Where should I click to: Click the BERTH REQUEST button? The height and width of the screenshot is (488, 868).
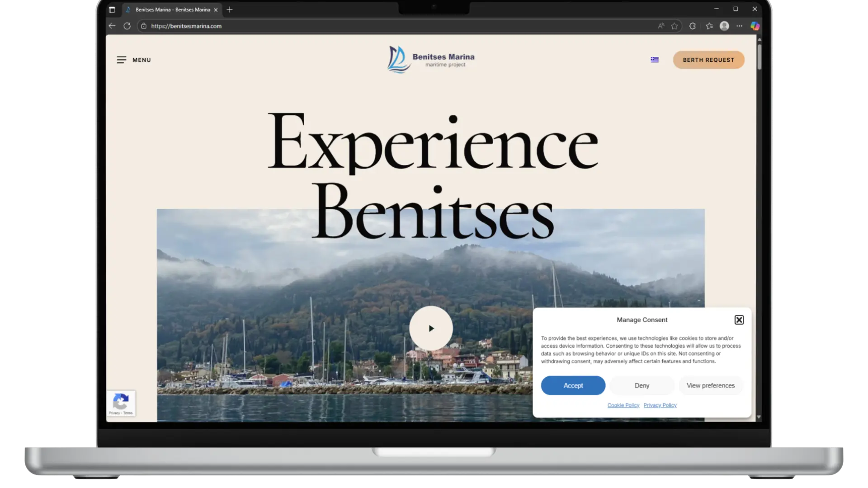pyautogui.click(x=708, y=60)
